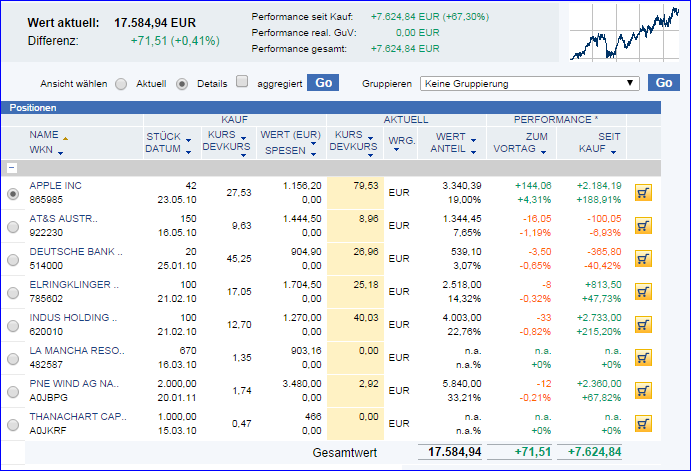Click the shopping cart icon for Apple Inc
The width and height of the screenshot is (691, 471).
[x=643, y=193]
